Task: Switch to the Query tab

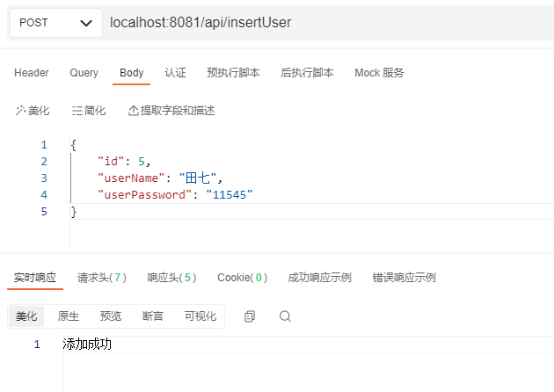Action: 84,73
